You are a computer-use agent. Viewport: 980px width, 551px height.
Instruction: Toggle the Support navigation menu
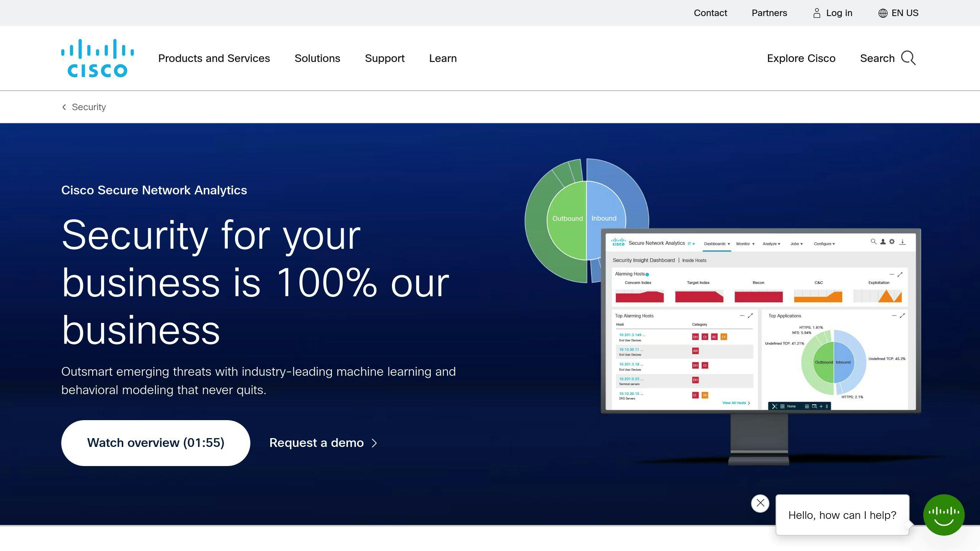point(384,58)
